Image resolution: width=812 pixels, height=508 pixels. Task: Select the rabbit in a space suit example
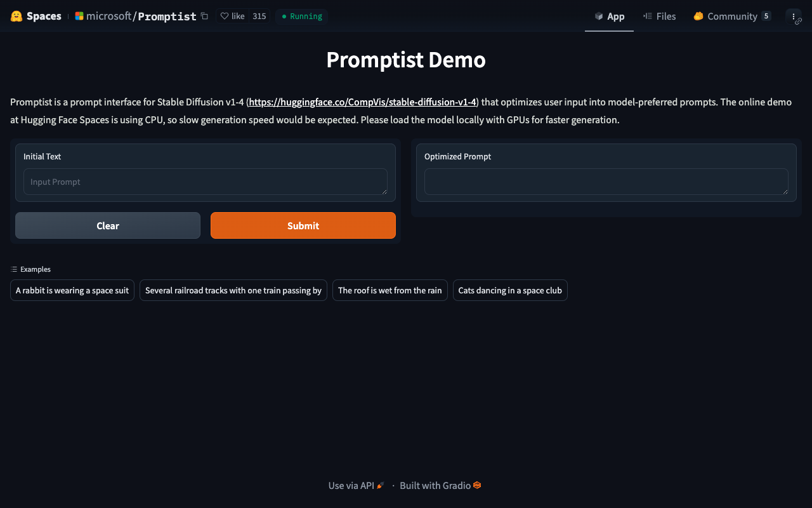pyautogui.click(x=72, y=291)
